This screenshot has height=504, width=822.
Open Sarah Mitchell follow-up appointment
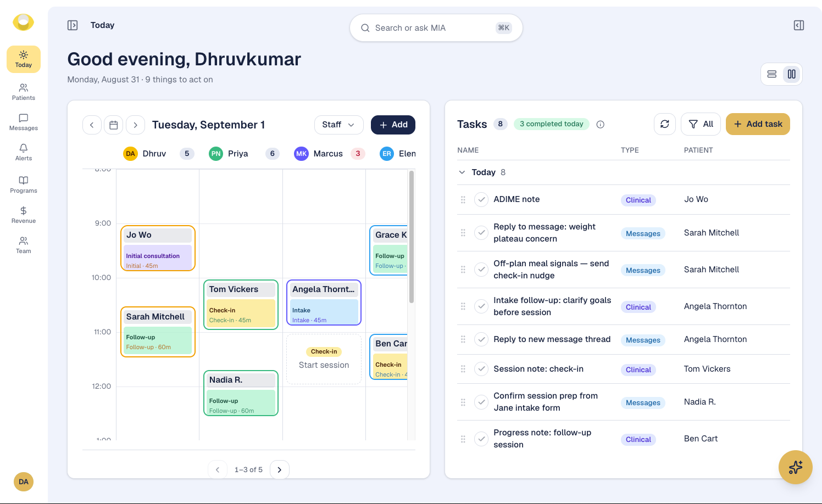pos(158,332)
